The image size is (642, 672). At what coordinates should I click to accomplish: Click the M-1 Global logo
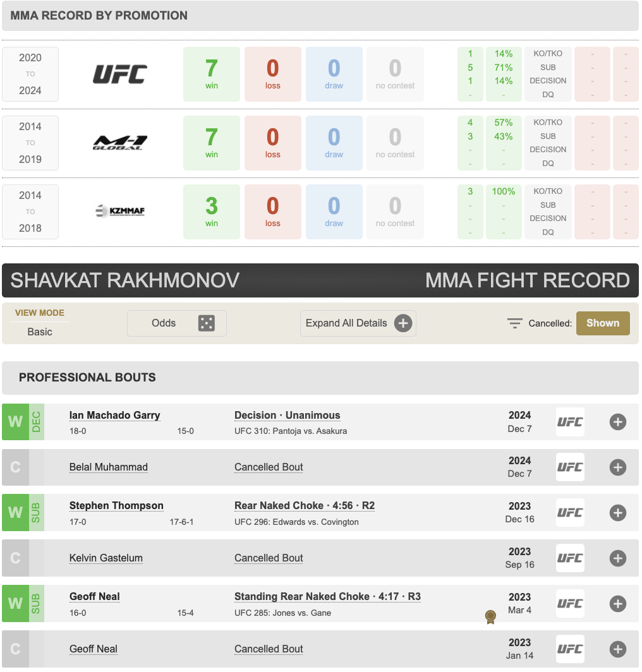pyautogui.click(x=120, y=143)
